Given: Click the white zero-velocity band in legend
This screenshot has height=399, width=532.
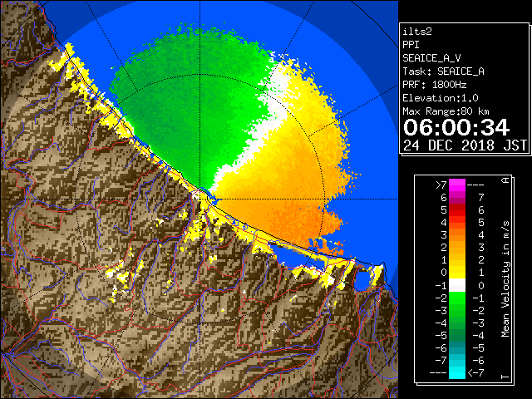Looking at the screenshot, I should coord(457,285).
